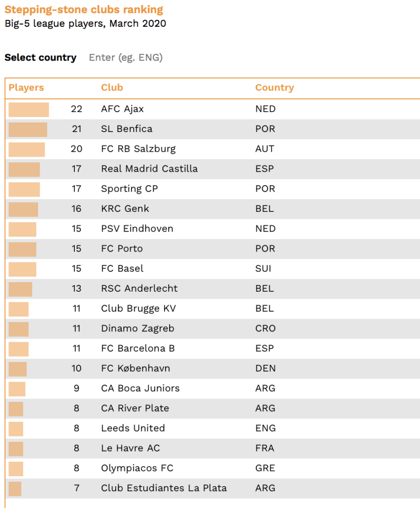Screen dimensions: 420x508
Task: Click the SL Benfica club name
Action: pyautogui.click(x=126, y=129)
